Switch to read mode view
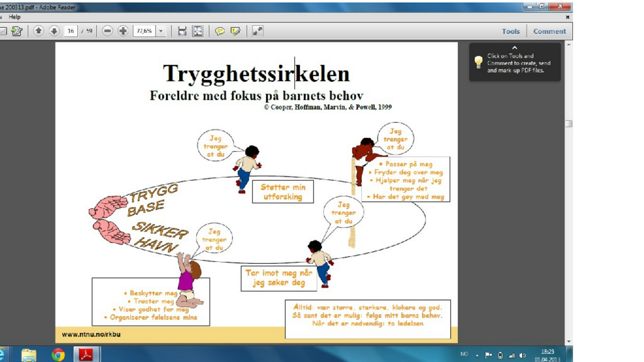Viewport: 644px width, 362px height. [x=258, y=31]
